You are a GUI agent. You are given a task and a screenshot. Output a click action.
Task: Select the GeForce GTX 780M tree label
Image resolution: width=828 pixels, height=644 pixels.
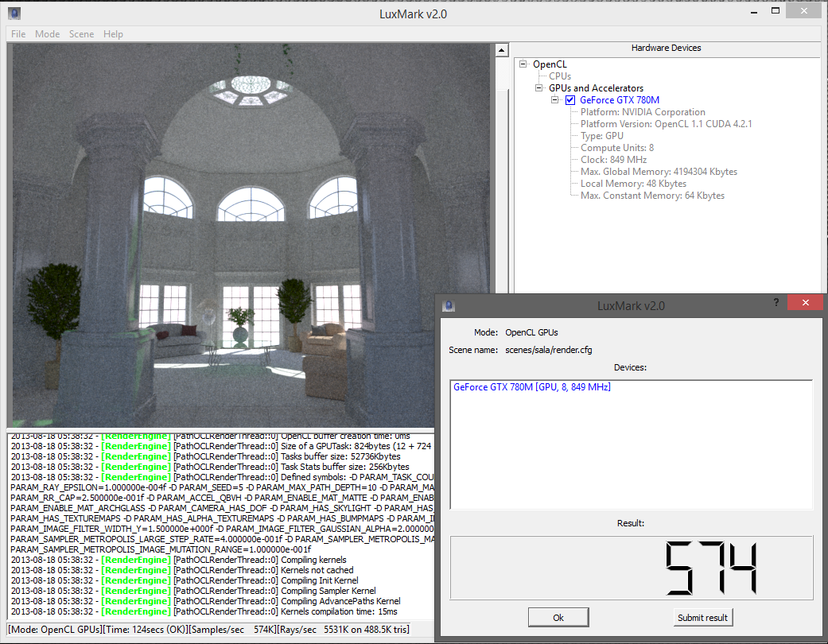(x=620, y=99)
